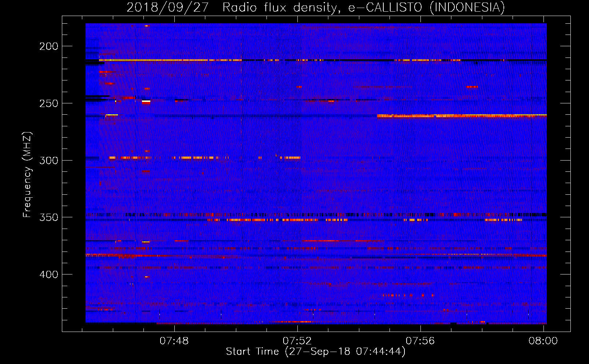Click the 07:48 time tick label
589x364 pixels.
[x=174, y=341]
